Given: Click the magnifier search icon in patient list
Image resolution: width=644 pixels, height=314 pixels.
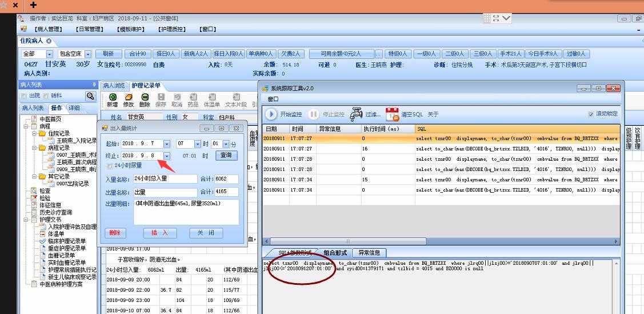Looking at the screenshot, I should [x=90, y=96].
